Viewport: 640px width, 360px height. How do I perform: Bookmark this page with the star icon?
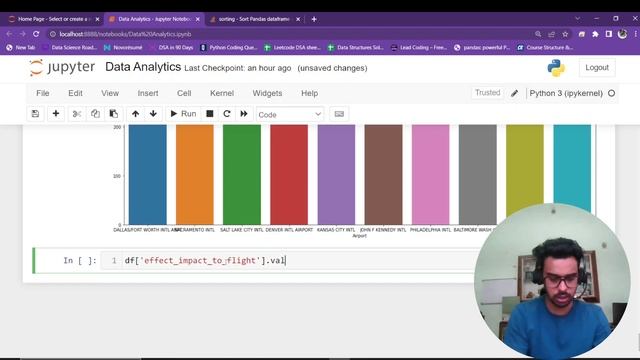click(565, 34)
